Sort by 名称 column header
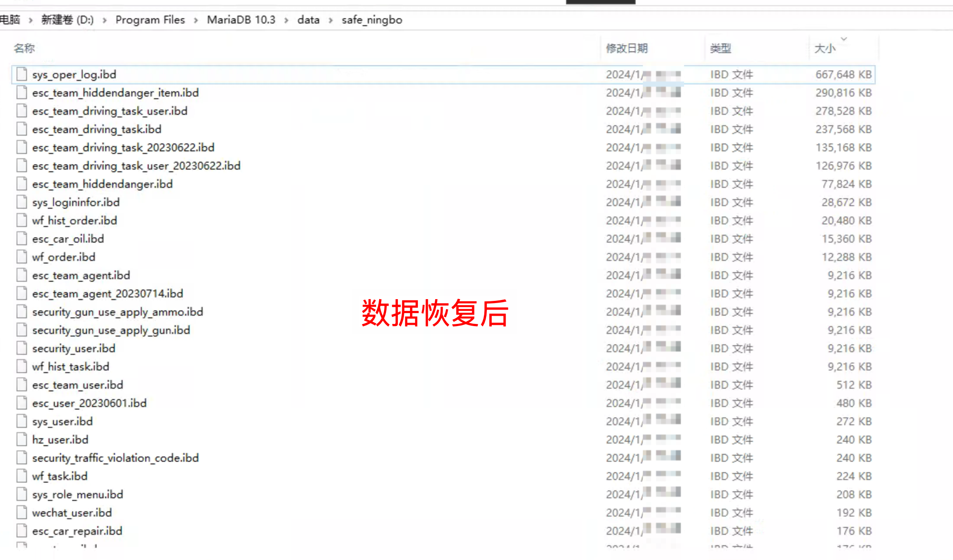Image resolution: width=953 pixels, height=560 pixels. [x=24, y=48]
